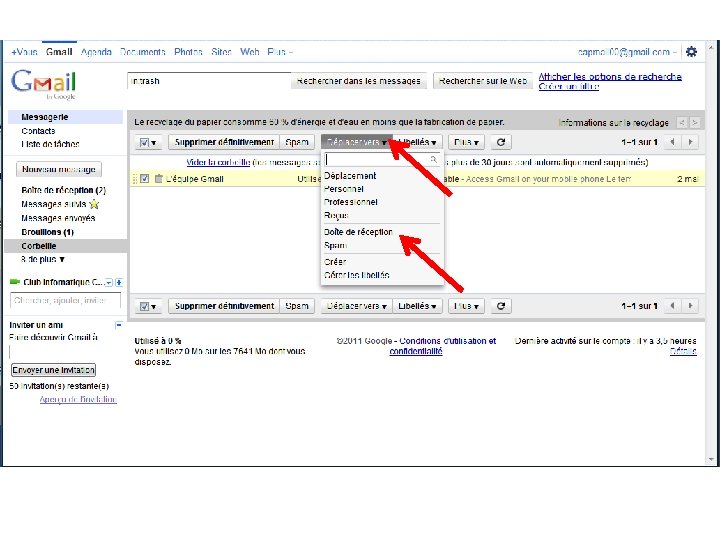The image size is (720, 540).
Task: Choose Boîte de réception in the move-to menu
Action: (x=358, y=232)
